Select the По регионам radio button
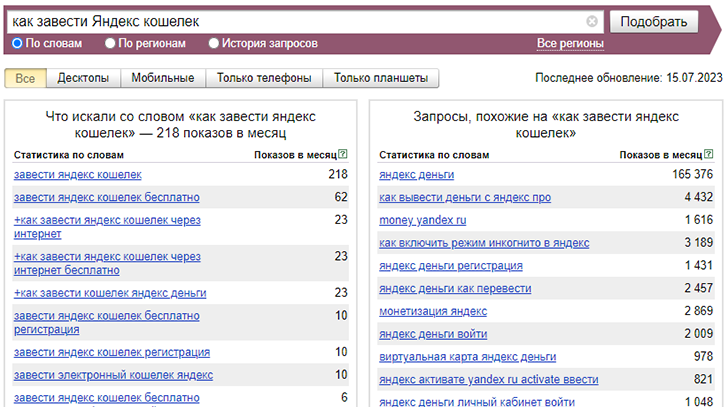Image resolution: width=728 pixels, height=407 pixels. tap(110, 43)
